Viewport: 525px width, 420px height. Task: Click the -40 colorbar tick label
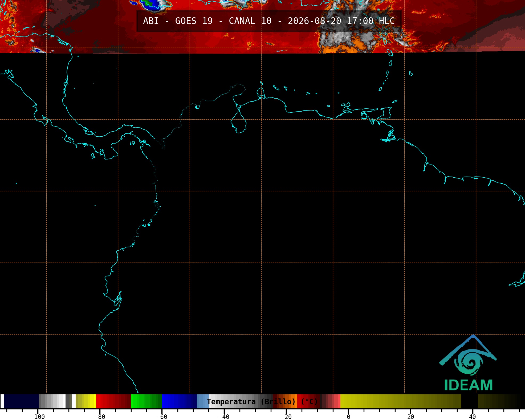click(224, 417)
